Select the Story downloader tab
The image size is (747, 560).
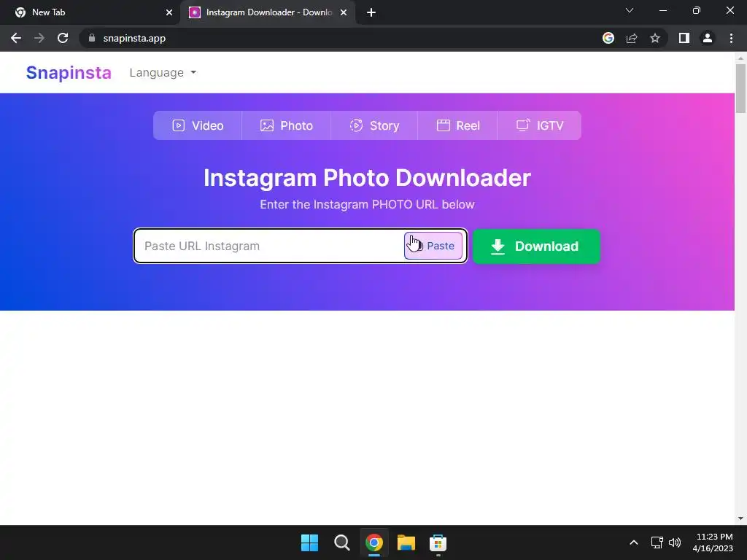374,125
